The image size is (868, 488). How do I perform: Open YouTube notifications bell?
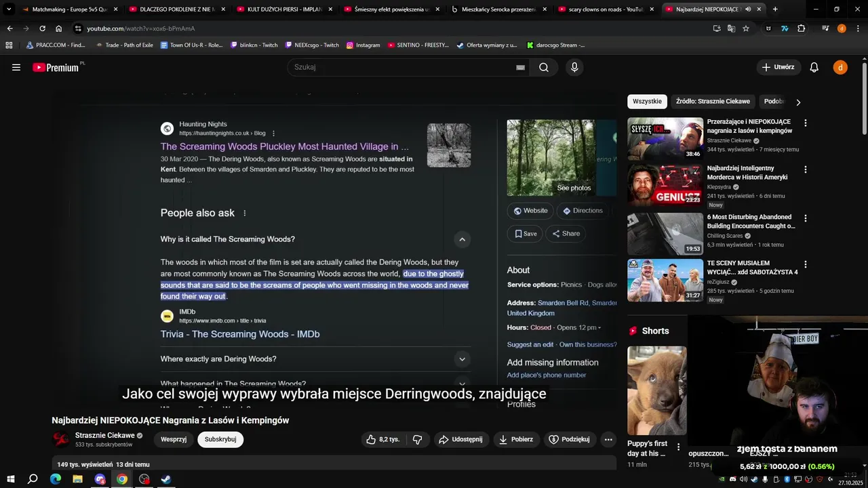(814, 67)
